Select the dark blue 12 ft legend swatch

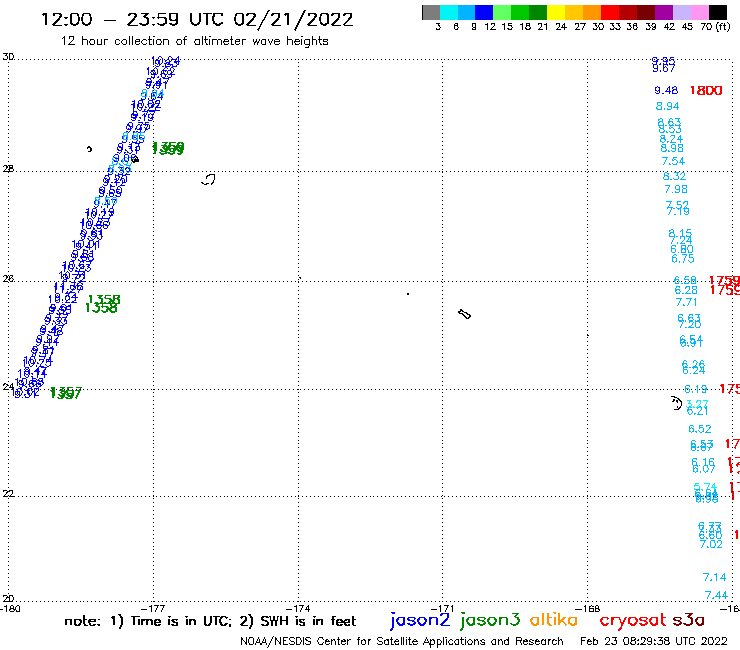point(484,12)
